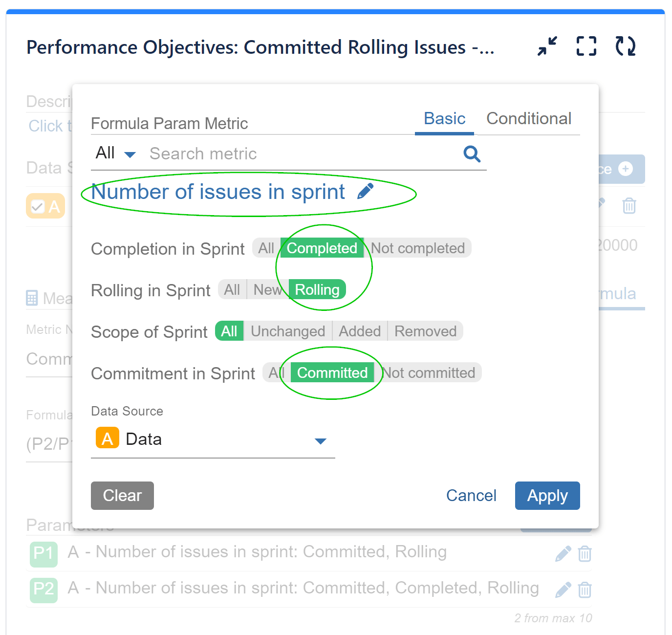The width and height of the screenshot is (672, 635).
Task: Click the fullscreen expand icon in the header
Action: [x=586, y=46]
